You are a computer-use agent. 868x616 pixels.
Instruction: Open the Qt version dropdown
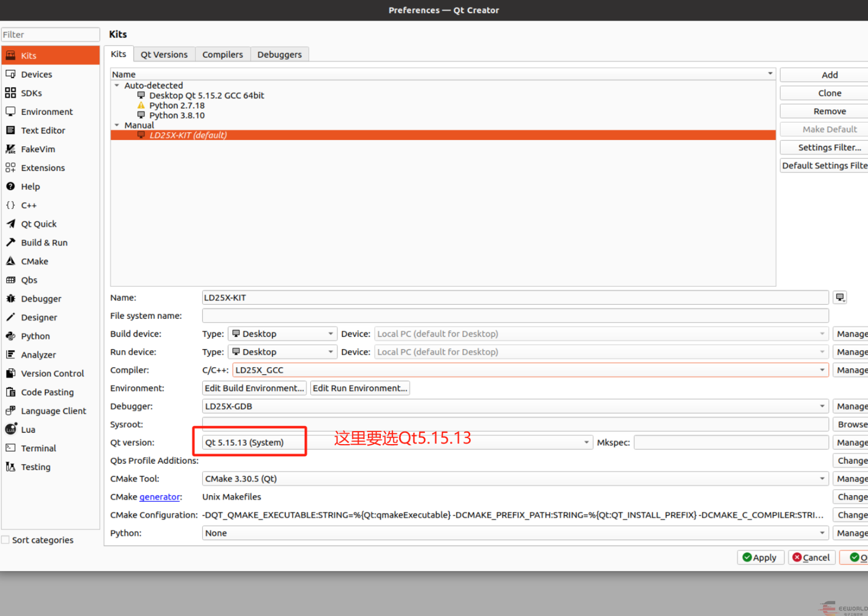pyautogui.click(x=586, y=442)
